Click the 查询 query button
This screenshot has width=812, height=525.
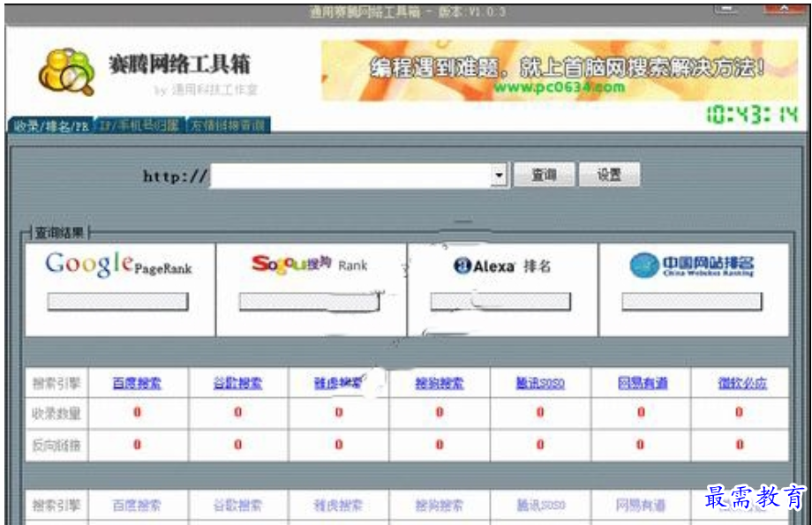pyautogui.click(x=544, y=175)
